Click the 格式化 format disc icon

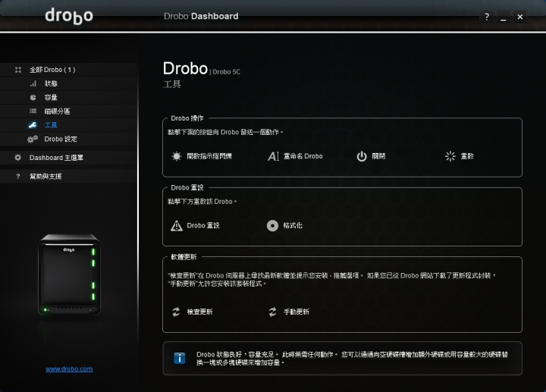(273, 226)
